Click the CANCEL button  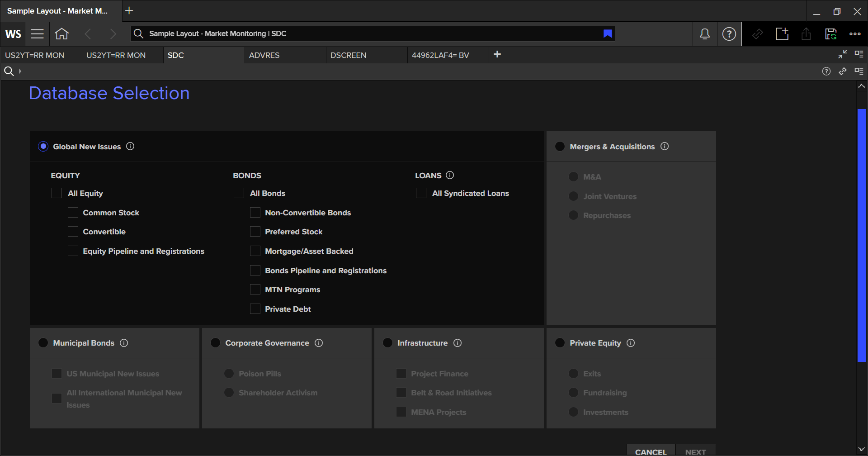pos(651,451)
